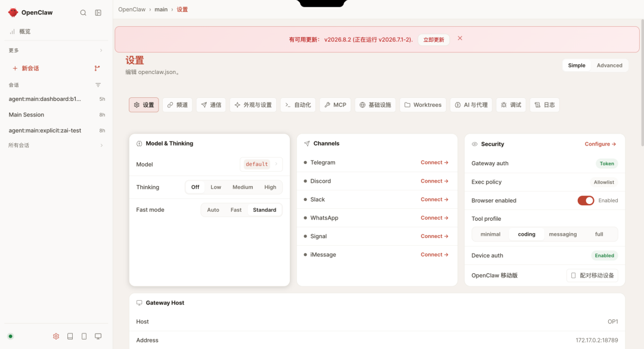Expand the 更多 sidebar section
The width and height of the screenshot is (644, 349).
pyautogui.click(x=56, y=50)
